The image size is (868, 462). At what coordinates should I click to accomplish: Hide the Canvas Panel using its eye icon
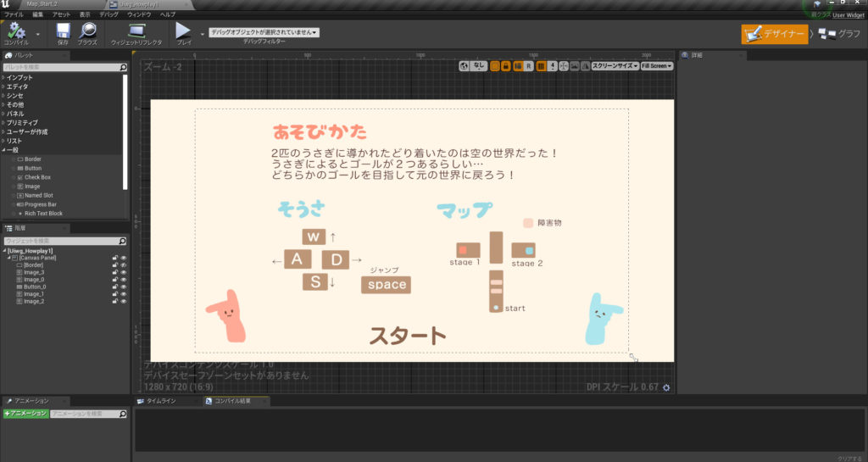[123, 258]
